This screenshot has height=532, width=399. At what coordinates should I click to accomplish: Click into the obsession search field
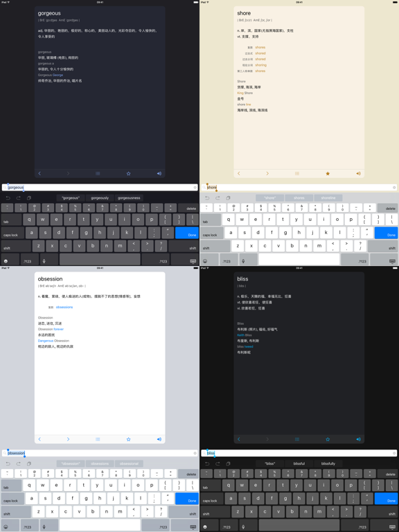point(100,453)
